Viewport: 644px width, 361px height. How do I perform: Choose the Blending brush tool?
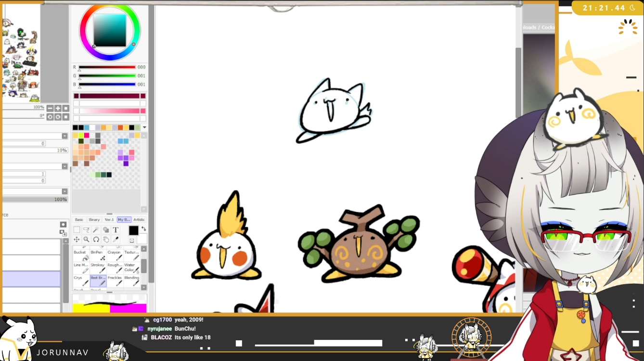[131, 281]
